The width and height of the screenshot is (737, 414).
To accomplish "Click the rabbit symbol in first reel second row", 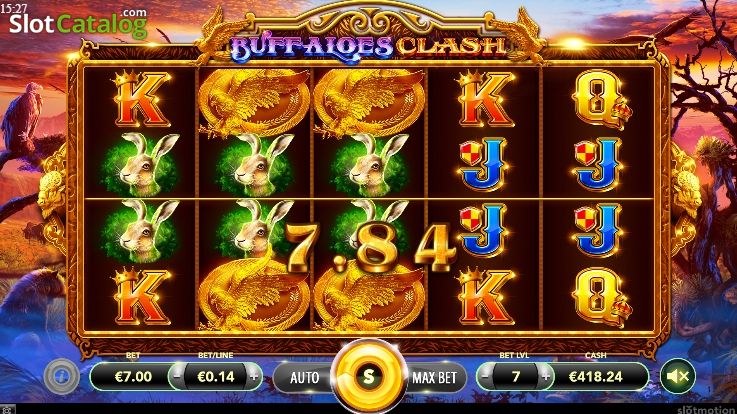I will [142, 164].
